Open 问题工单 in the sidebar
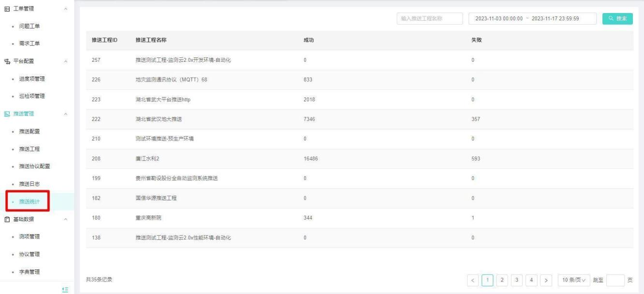The width and height of the screenshot is (644, 294). pos(29,26)
